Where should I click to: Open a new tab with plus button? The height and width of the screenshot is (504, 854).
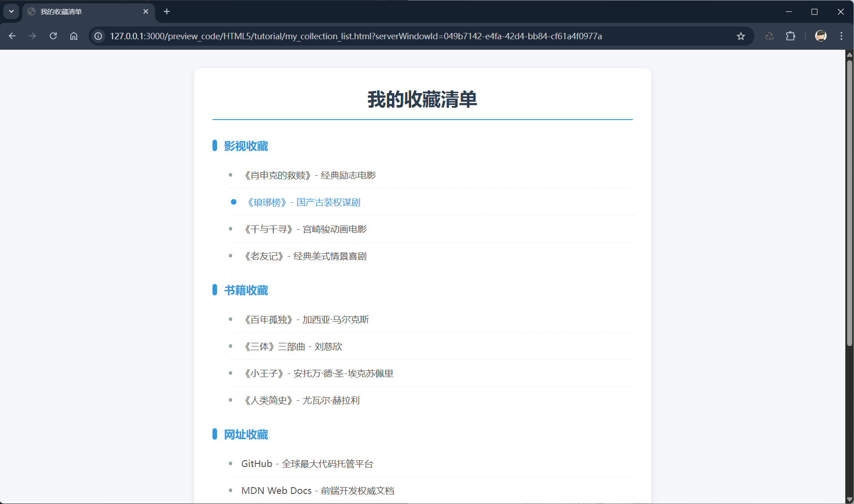click(x=167, y=11)
